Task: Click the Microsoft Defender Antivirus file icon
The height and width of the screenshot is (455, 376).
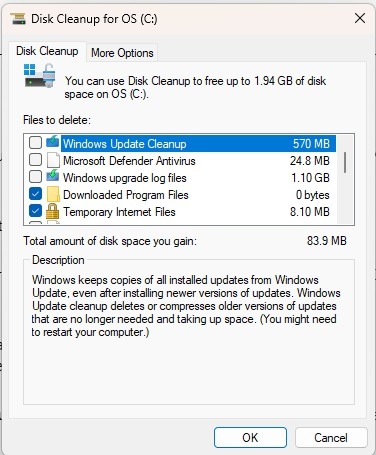Action: pyautogui.click(x=53, y=160)
